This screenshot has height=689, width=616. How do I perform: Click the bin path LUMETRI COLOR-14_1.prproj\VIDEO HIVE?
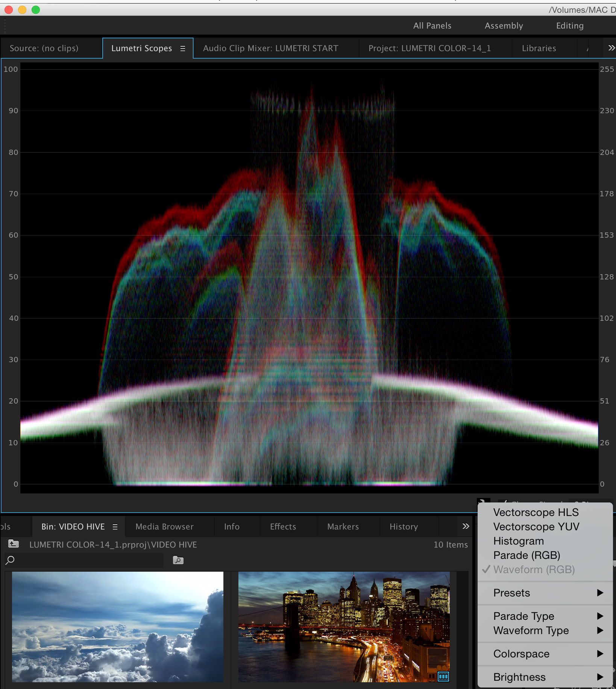pos(113,545)
